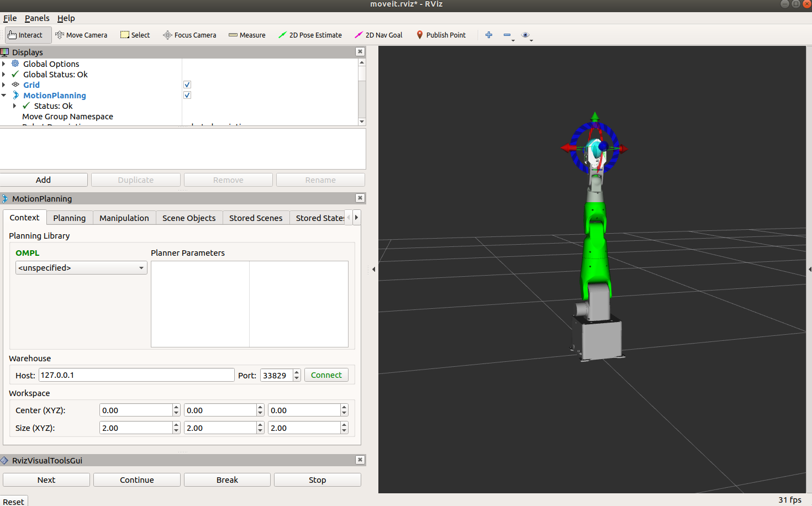
Task: Switch to the Manipulation tab
Action: point(124,218)
